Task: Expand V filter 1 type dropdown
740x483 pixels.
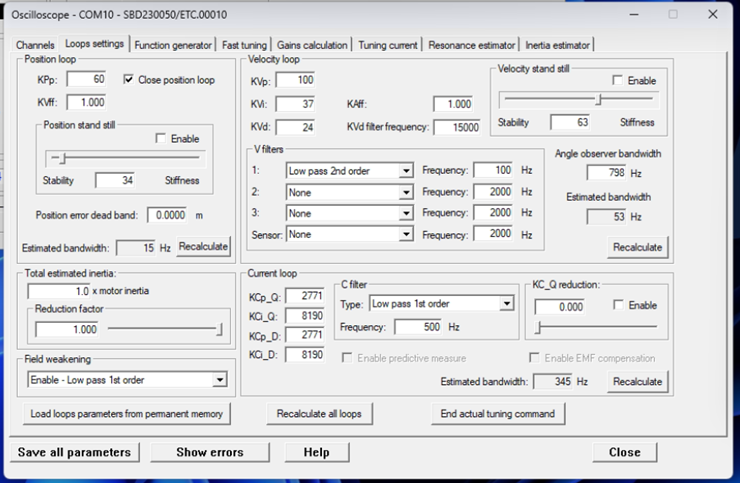Action: click(405, 171)
